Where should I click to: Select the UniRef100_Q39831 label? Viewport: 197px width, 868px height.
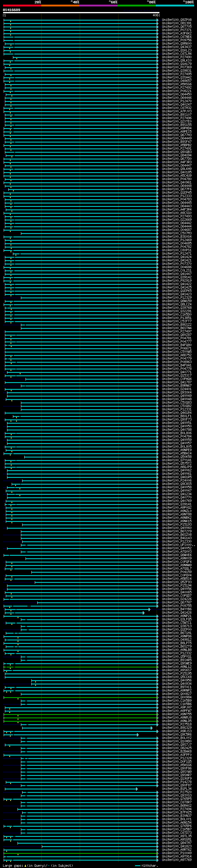[176, 71]
